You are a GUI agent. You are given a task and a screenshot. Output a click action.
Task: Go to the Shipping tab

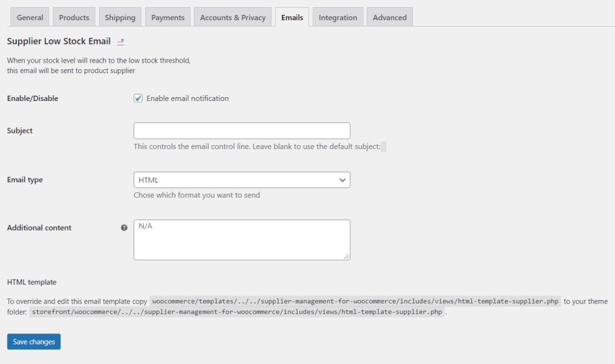[120, 17]
